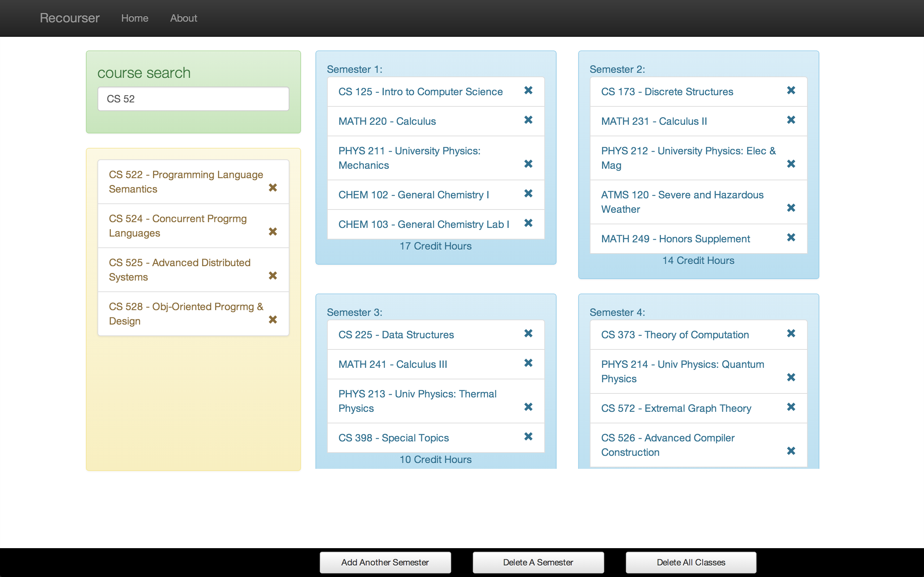Click Add Another Semester button

(385, 562)
